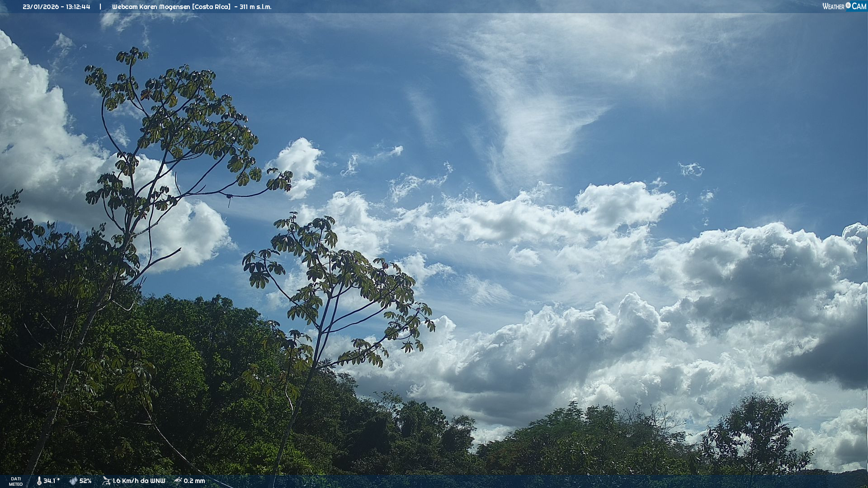Click the rain umbrella precipitation icon
This screenshot has width=868, height=488.
(x=178, y=481)
